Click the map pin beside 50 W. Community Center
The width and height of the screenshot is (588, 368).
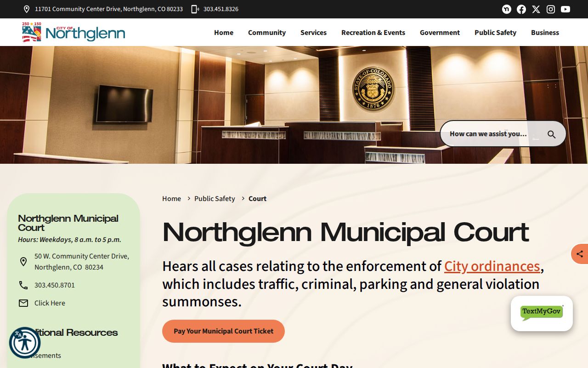(x=23, y=262)
